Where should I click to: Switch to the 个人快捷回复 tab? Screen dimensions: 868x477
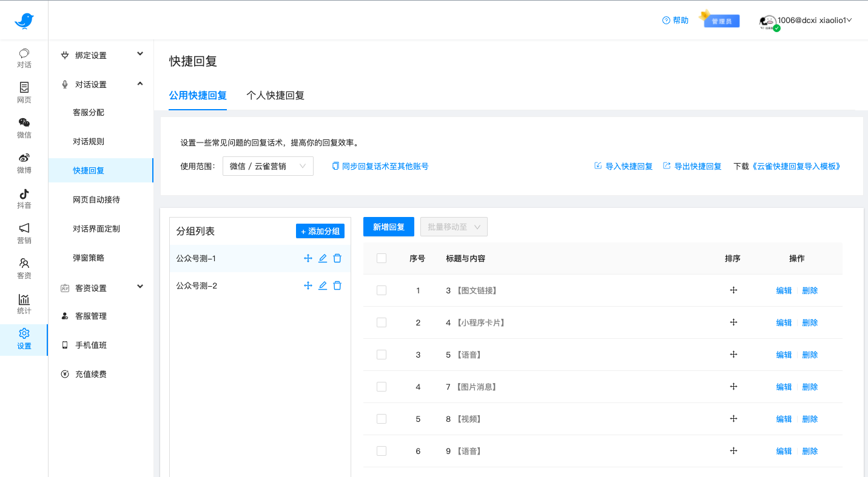[x=276, y=95]
